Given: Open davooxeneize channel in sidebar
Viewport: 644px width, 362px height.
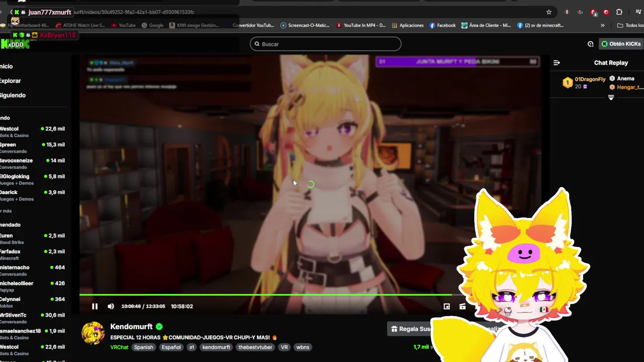Looking at the screenshot, I should coord(33,163).
